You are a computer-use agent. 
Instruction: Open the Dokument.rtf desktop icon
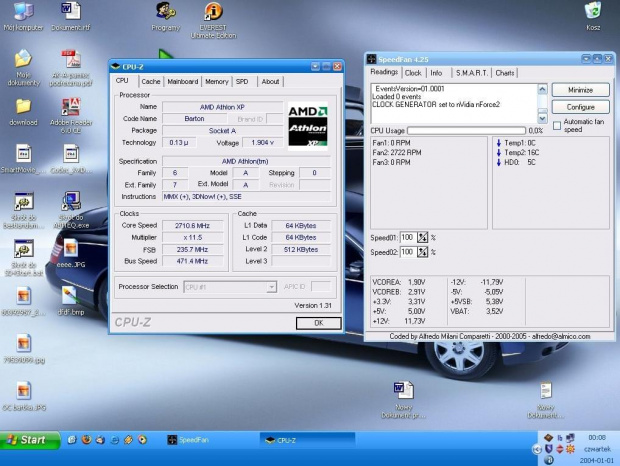pos(71,17)
